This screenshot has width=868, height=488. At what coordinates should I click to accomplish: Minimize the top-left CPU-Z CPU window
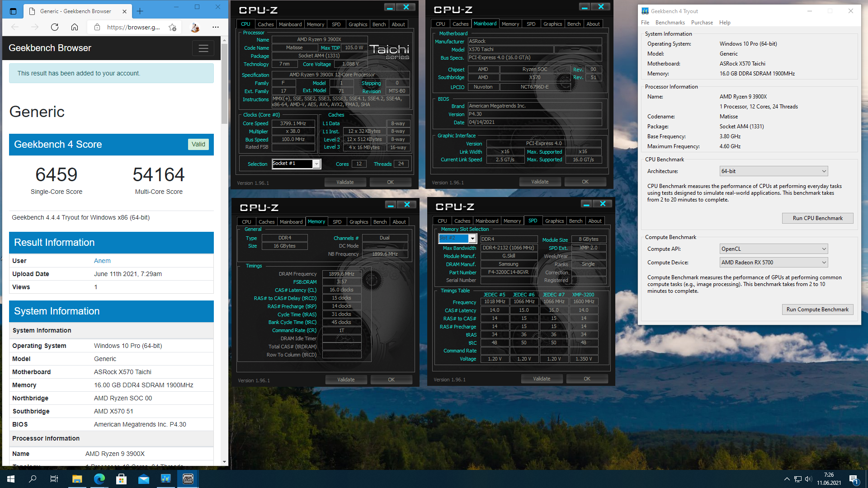pyautogui.click(x=389, y=7)
